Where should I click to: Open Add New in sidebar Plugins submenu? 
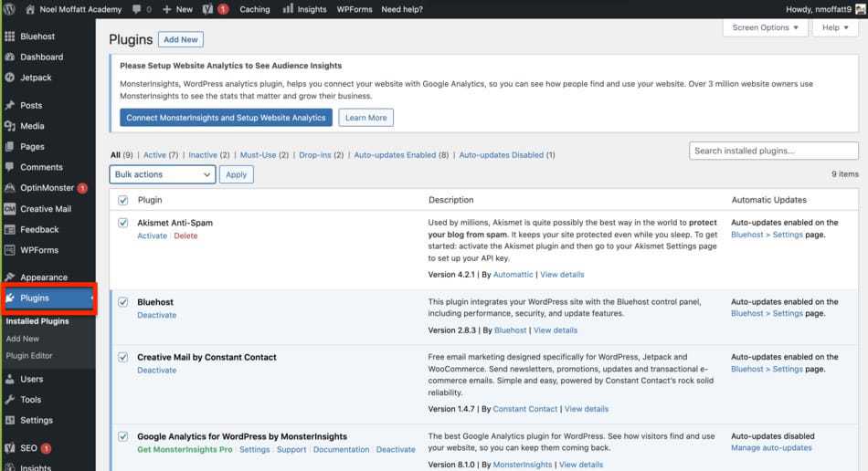[23, 339]
